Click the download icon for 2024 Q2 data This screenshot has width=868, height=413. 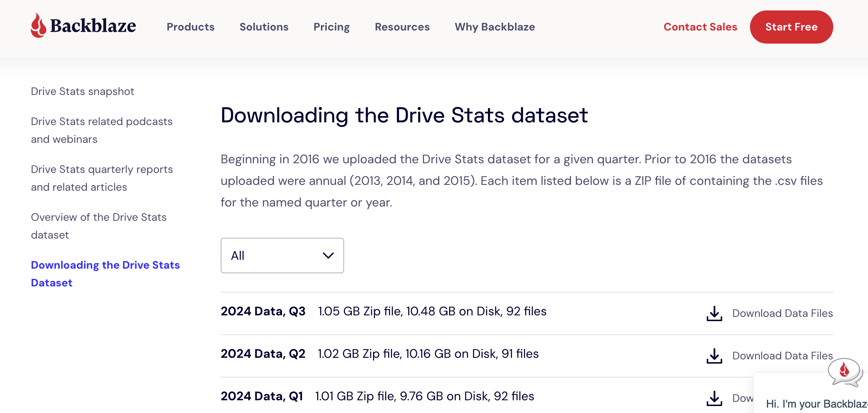tap(714, 356)
